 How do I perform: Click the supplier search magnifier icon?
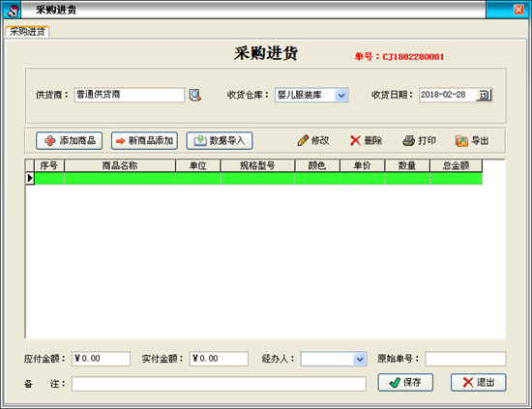tap(195, 95)
